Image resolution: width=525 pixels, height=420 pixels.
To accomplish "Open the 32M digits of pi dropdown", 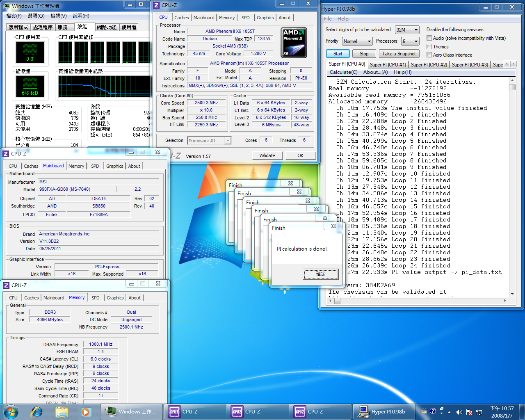I will click(407, 30).
